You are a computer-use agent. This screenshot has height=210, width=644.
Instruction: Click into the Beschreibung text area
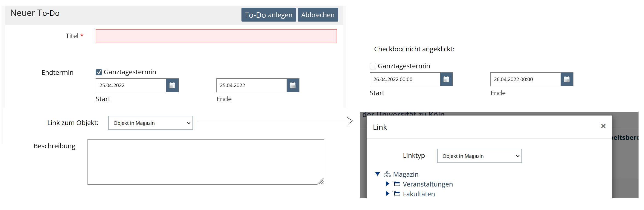click(x=206, y=162)
